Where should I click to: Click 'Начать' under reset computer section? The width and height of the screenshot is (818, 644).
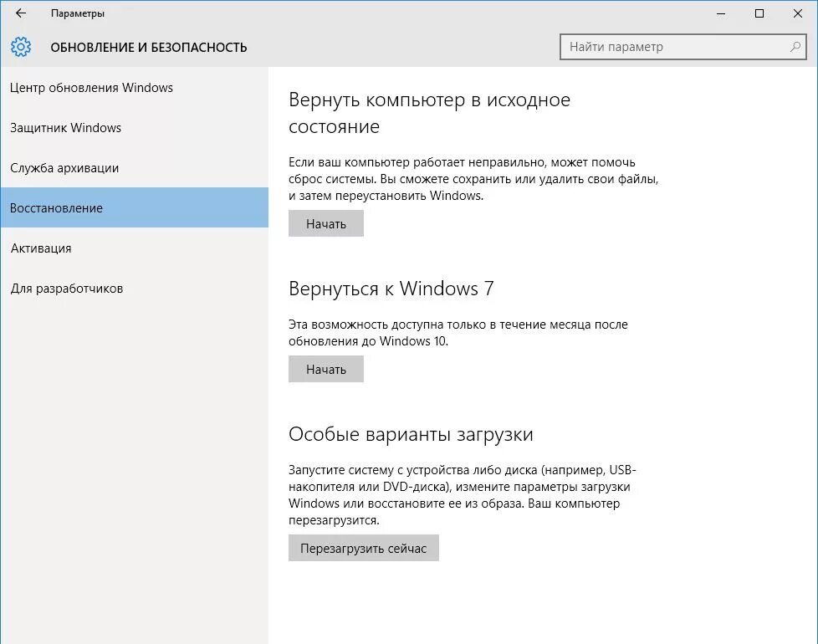(x=326, y=223)
